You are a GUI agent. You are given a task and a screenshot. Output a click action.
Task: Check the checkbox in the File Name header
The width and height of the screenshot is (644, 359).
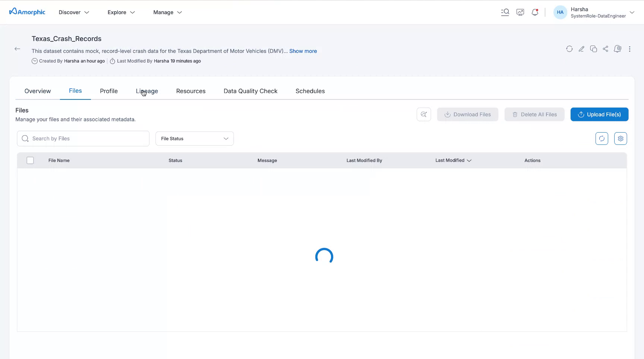pyautogui.click(x=30, y=160)
